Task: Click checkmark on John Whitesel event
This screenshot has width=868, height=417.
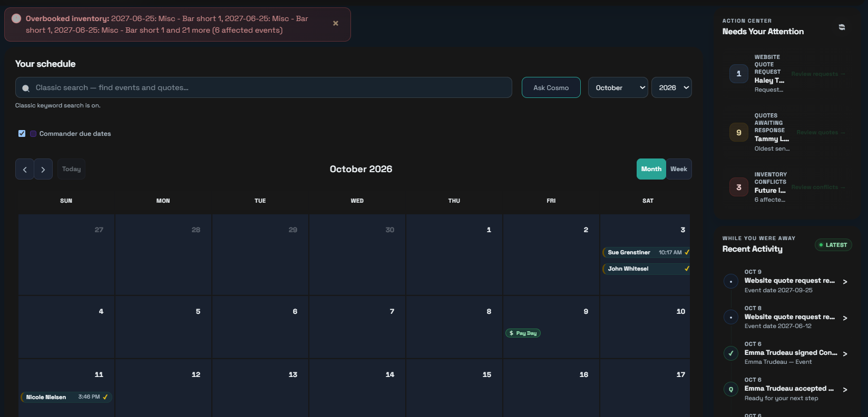Action: [687, 269]
